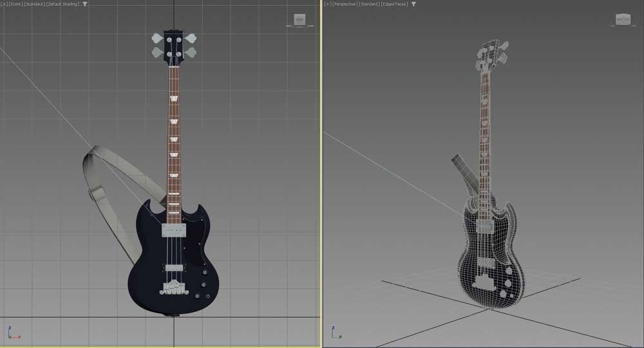The height and width of the screenshot is (348, 644).
Task: Open the [Perspective] view label menu
Action: point(345,4)
